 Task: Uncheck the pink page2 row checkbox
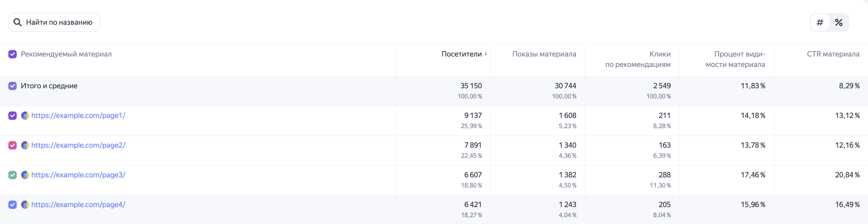pyautogui.click(x=13, y=145)
